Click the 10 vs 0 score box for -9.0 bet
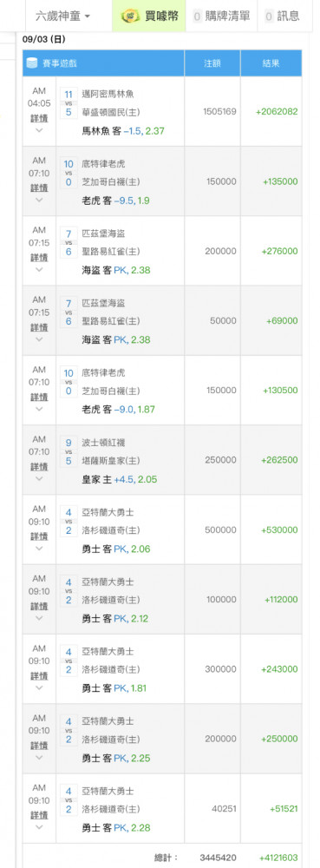Viewport: 320px width, 868px height. point(69,382)
